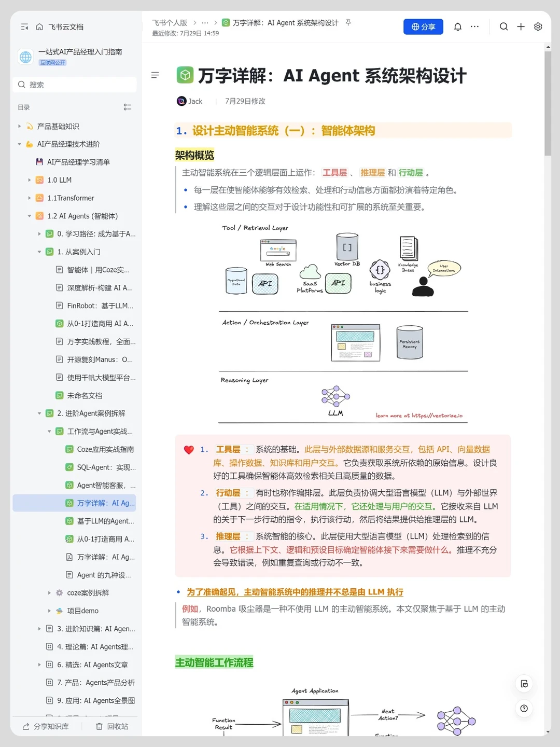Expand the coze案例拆解 node
This screenshot has width=560, height=747.
click(x=49, y=593)
